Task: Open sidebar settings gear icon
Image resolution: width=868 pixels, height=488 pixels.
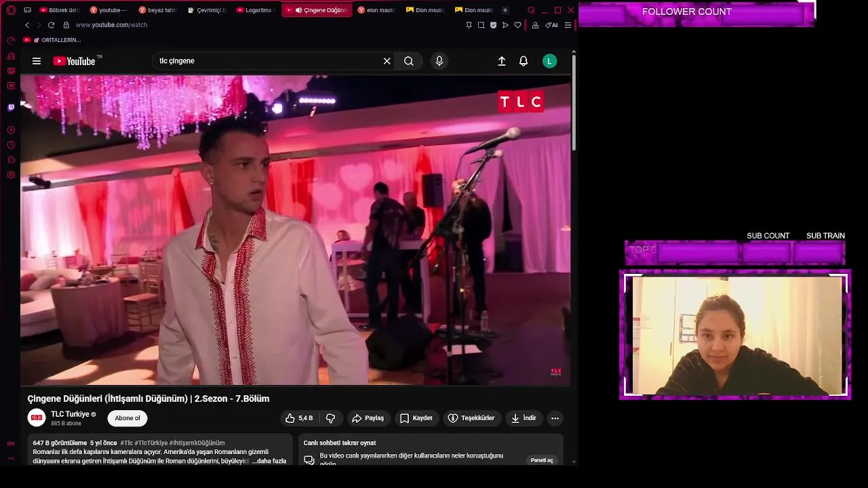Action: (11, 175)
